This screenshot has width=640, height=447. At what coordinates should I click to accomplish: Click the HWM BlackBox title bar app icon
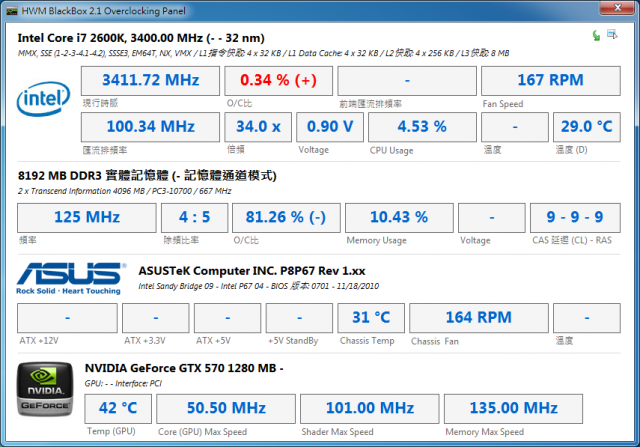[12, 11]
